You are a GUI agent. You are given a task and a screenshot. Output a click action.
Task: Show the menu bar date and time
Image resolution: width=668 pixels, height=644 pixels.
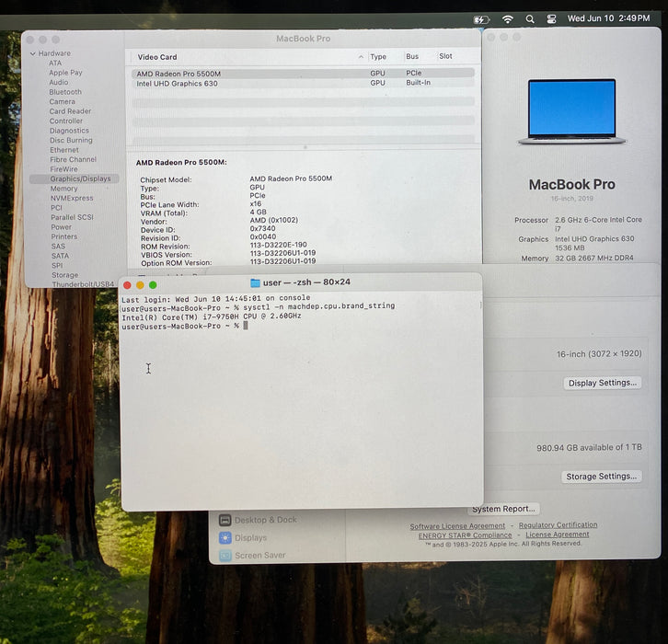(x=608, y=18)
